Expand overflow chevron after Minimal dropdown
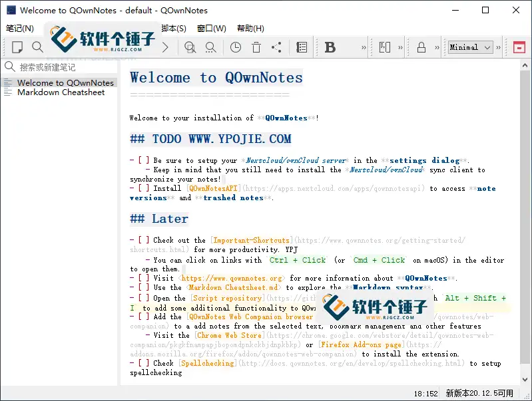Screen dimensions: 532x401 (498, 47)
